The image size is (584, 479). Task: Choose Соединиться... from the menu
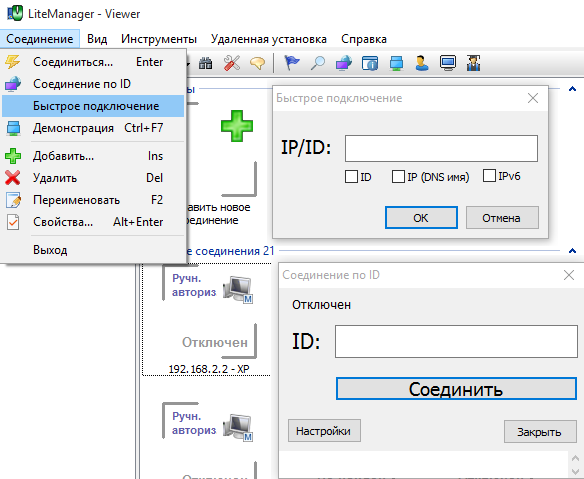point(93,62)
